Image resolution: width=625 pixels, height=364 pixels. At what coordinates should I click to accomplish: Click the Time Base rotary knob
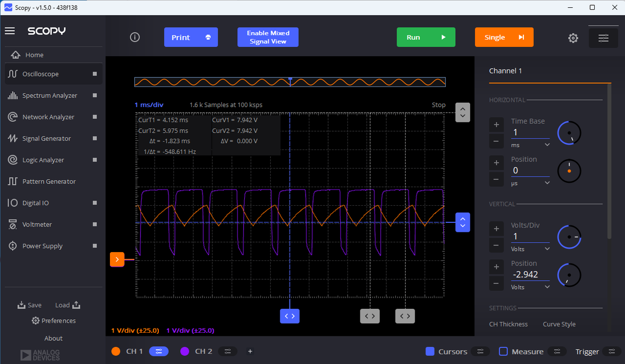coord(569,133)
